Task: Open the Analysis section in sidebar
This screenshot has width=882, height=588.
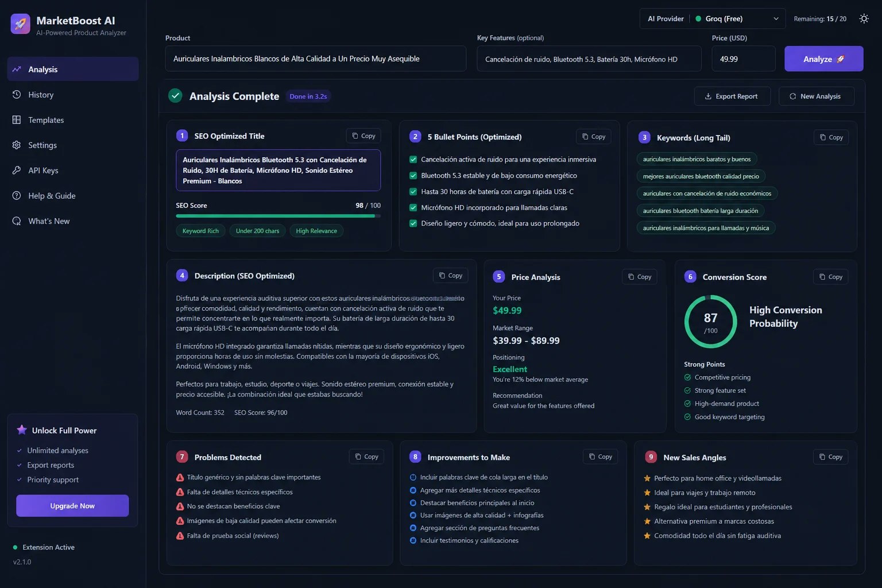Action: tap(73, 69)
